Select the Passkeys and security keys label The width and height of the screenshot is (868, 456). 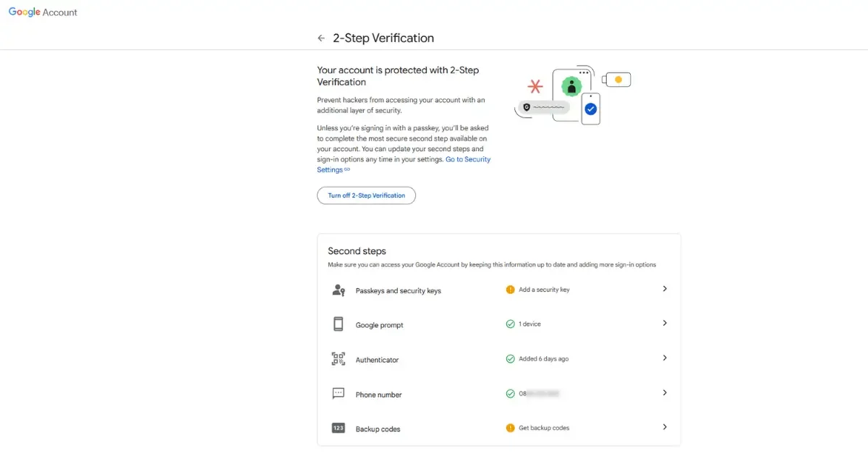[399, 291]
